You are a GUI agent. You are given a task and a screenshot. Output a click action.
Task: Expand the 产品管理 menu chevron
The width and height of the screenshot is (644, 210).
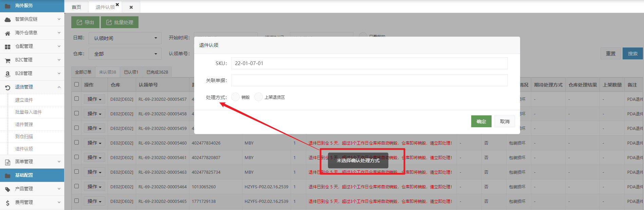(59, 189)
